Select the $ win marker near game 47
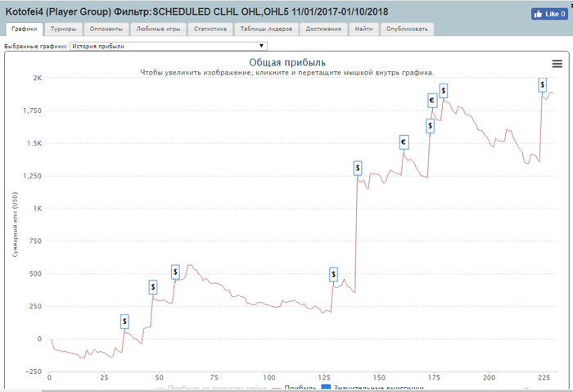573x392 pixels. [x=153, y=287]
